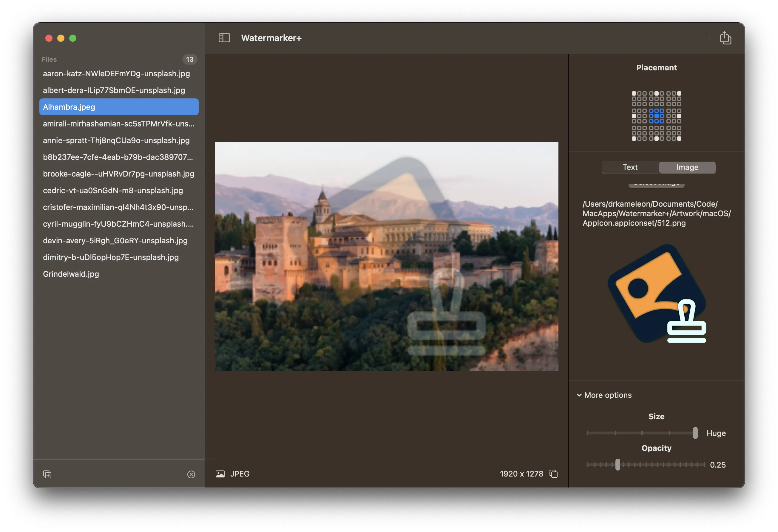
Task: Click the add files icon
Action: pos(47,474)
